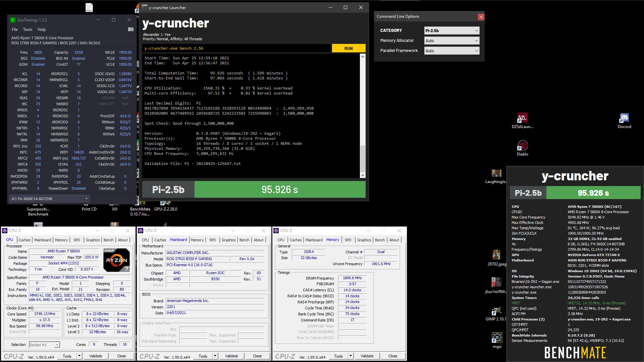Click the y-cruncher command line field
The image size is (644, 362).
pos(236,48)
